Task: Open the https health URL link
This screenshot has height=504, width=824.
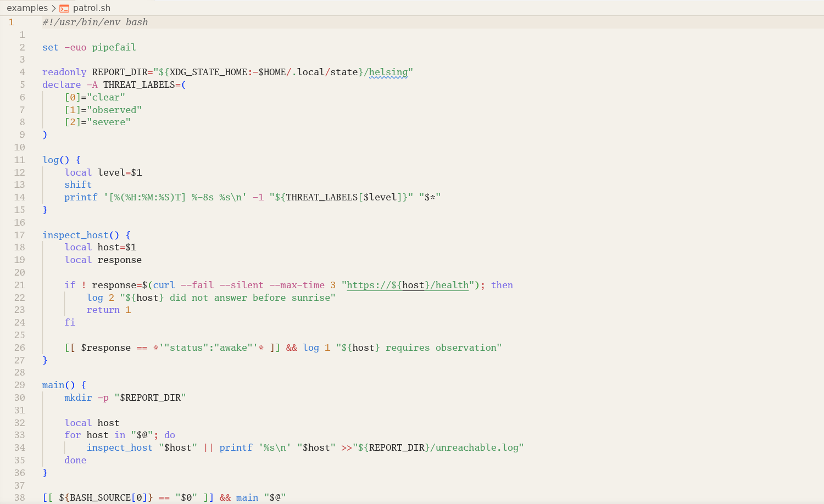Action: 408,285
